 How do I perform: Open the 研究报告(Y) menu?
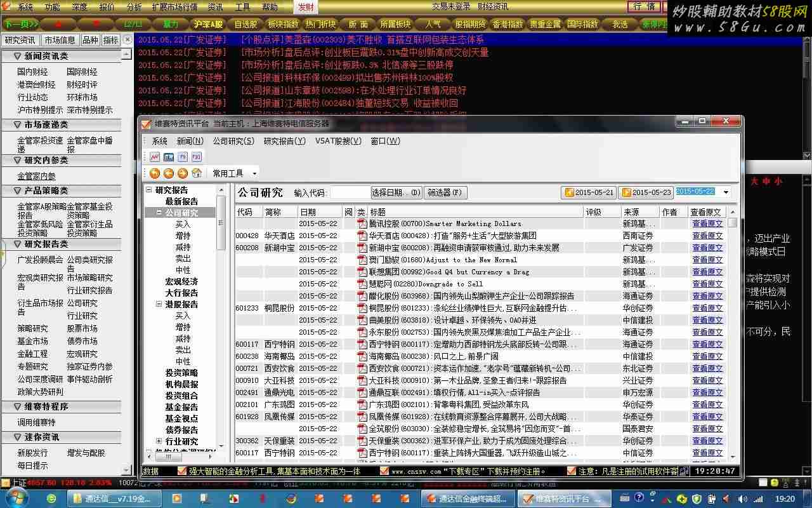pos(284,141)
